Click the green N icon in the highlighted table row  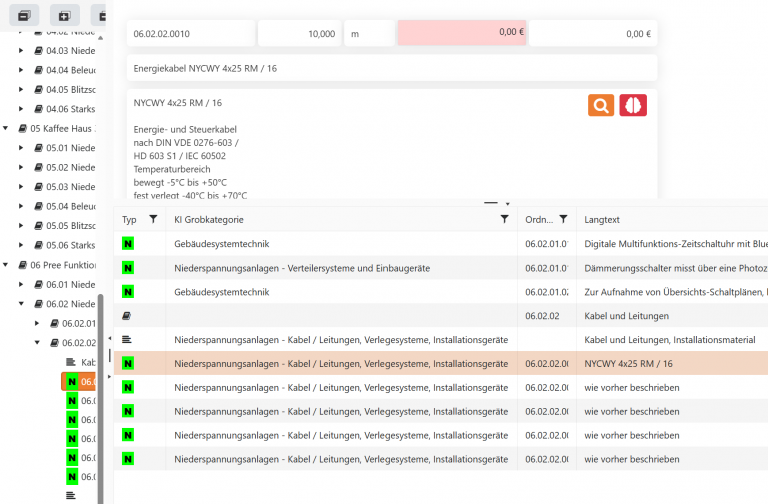click(128, 363)
